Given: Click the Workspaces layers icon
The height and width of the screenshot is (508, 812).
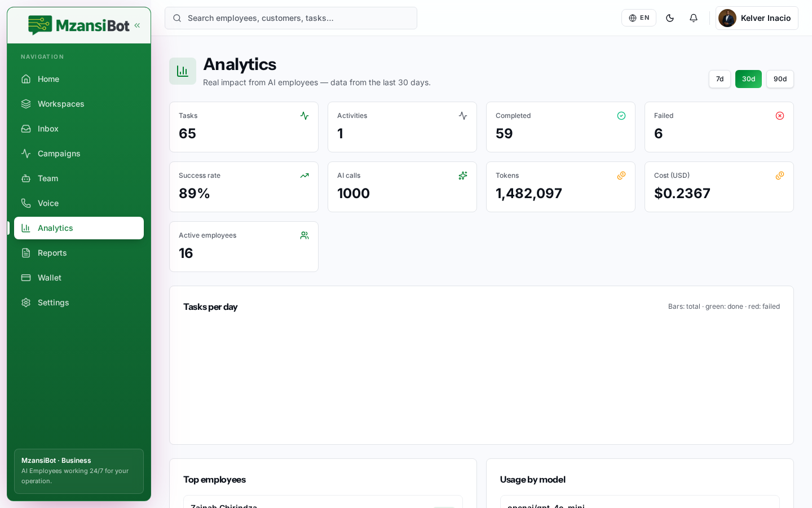Looking at the screenshot, I should click(x=26, y=104).
